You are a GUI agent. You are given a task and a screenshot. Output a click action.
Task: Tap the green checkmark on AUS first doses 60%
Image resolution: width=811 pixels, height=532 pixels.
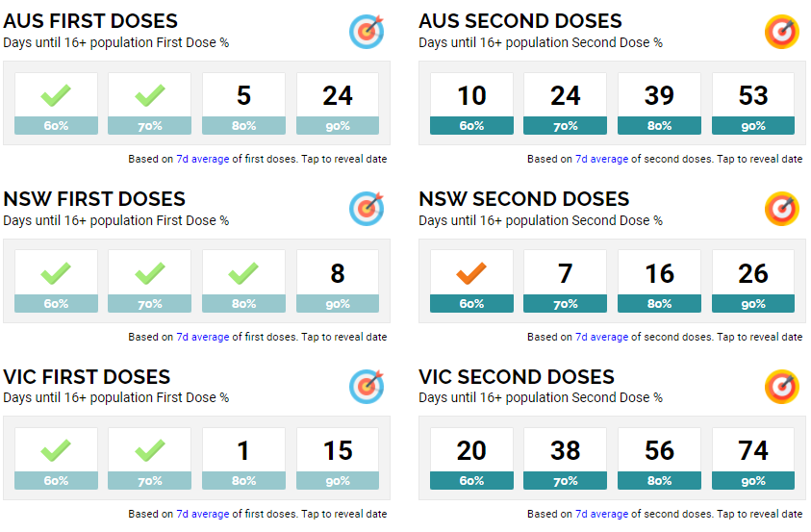click(56, 95)
